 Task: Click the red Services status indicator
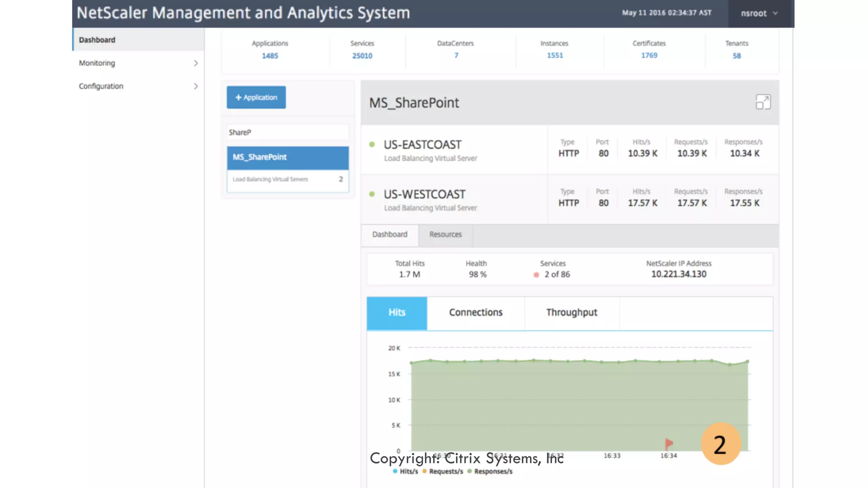pyautogui.click(x=536, y=275)
